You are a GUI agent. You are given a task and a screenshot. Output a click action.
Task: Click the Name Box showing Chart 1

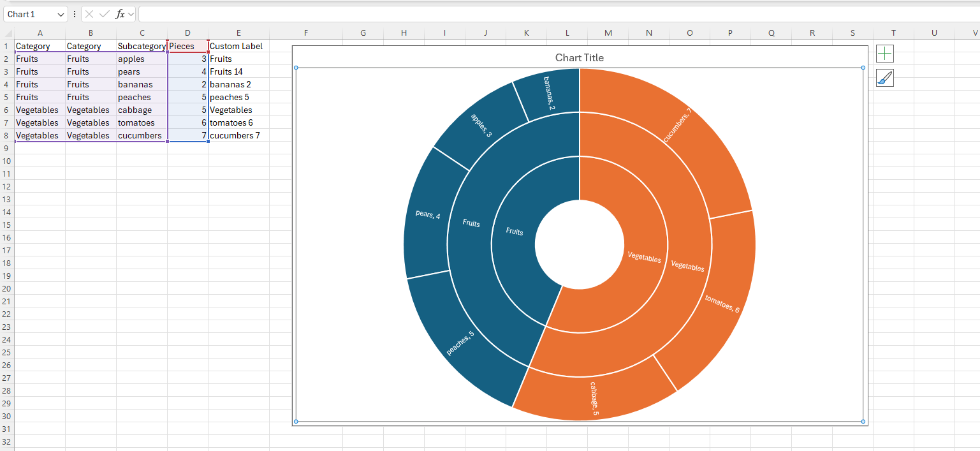click(29, 14)
